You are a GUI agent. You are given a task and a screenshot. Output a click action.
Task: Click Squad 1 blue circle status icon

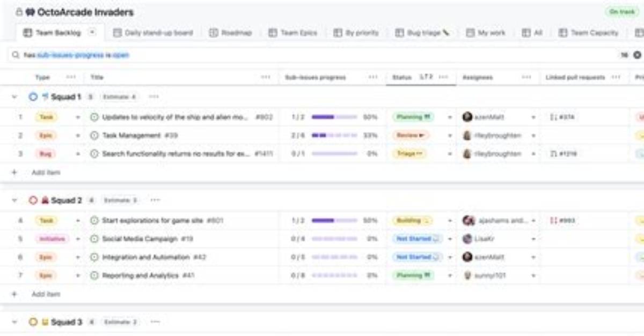pos(33,97)
